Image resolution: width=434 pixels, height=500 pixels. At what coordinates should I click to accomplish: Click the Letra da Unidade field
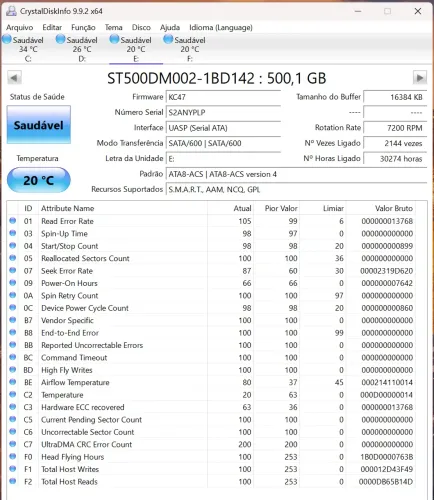[223, 159]
